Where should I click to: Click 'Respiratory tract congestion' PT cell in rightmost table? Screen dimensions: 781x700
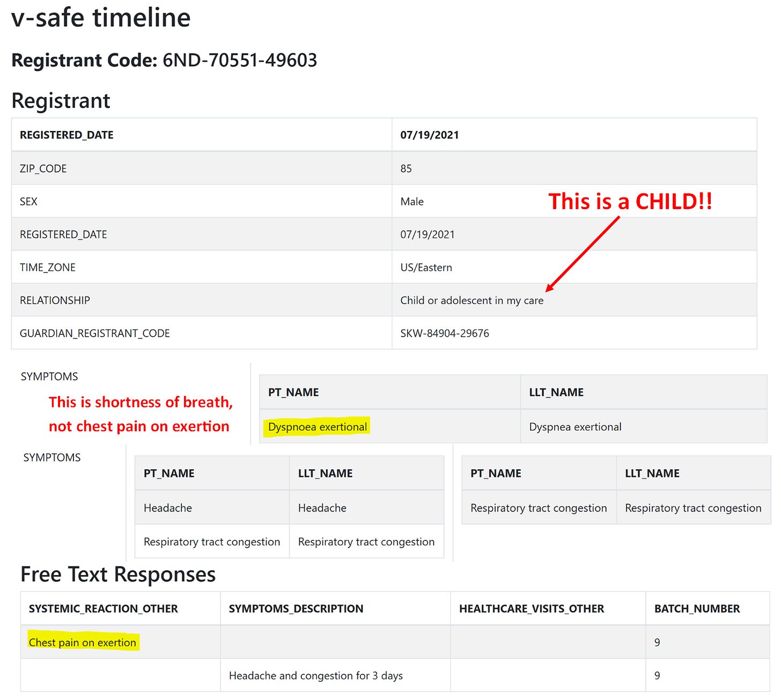pos(539,507)
